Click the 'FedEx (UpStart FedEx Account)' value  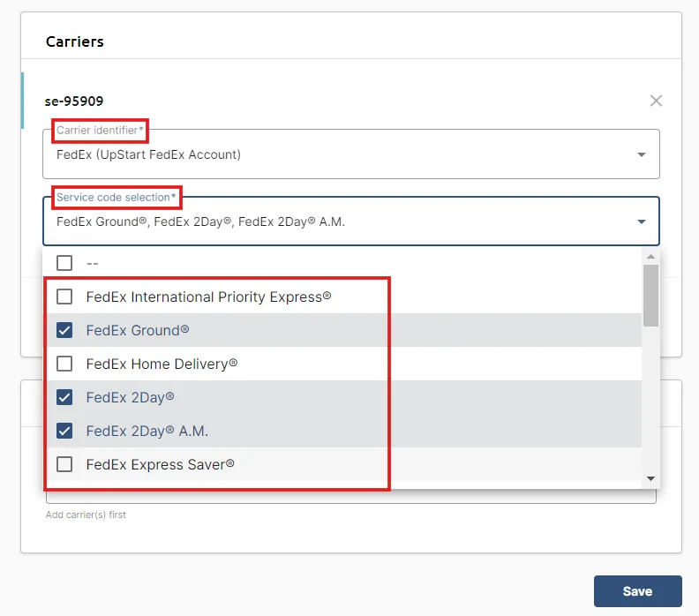(148, 154)
